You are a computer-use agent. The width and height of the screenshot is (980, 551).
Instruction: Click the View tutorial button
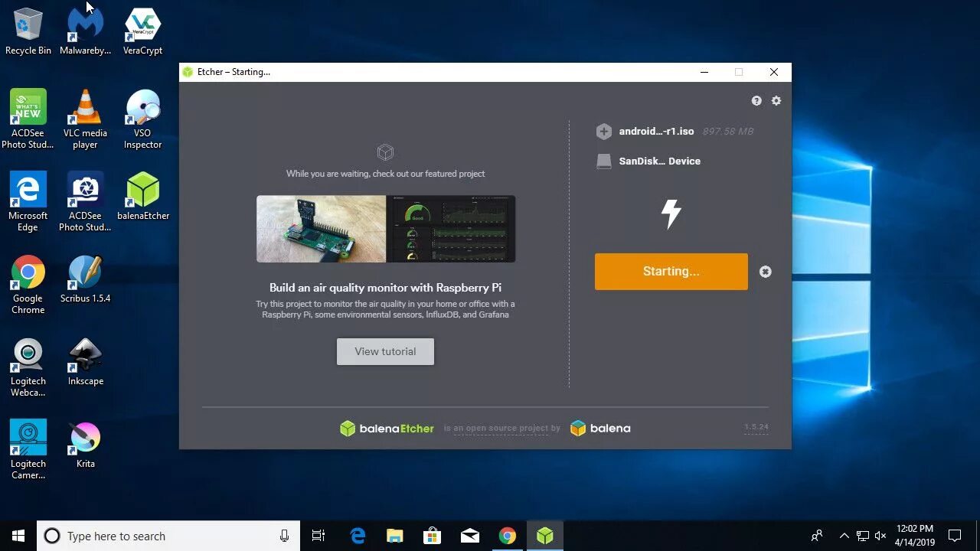385,351
